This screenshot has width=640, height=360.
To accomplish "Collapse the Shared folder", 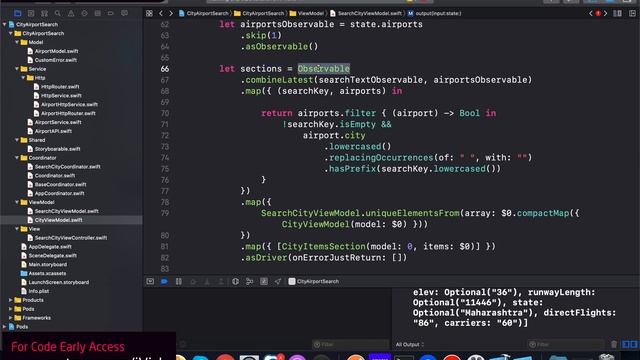I will point(17,140).
